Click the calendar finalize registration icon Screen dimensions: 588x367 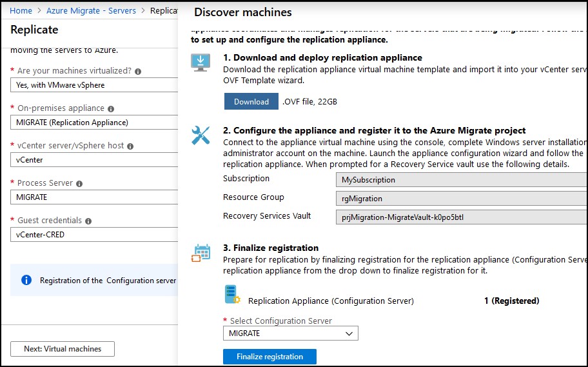pyautogui.click(x=201, y=253)
